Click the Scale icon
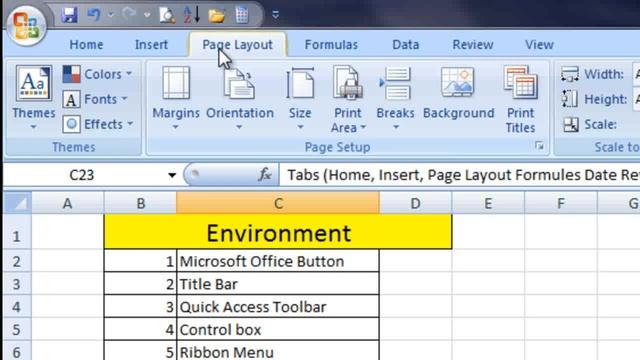 (571, 124)
